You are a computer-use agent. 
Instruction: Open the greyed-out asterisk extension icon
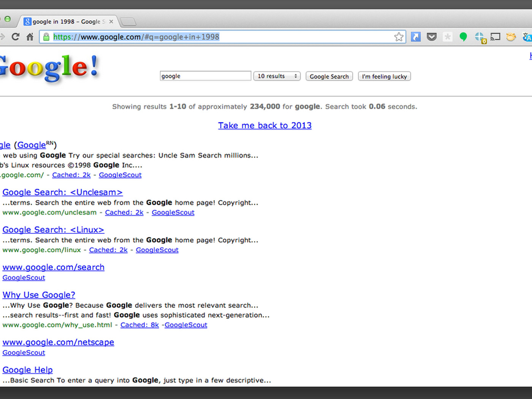[x=448, y=37]
